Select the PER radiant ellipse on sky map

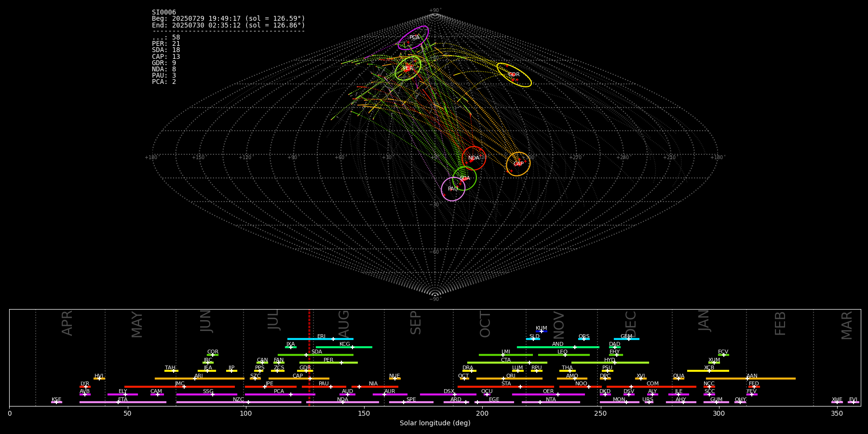tap(408, 68)
